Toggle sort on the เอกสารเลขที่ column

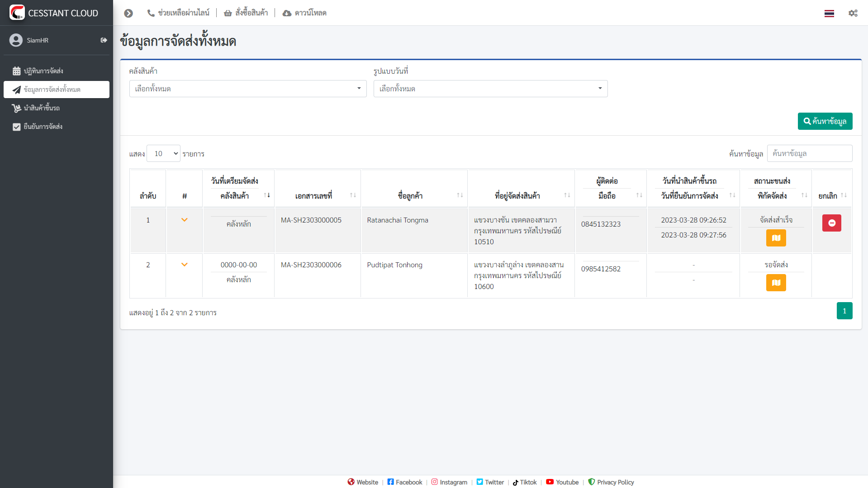pyautogui.click(x=353, y=195)
